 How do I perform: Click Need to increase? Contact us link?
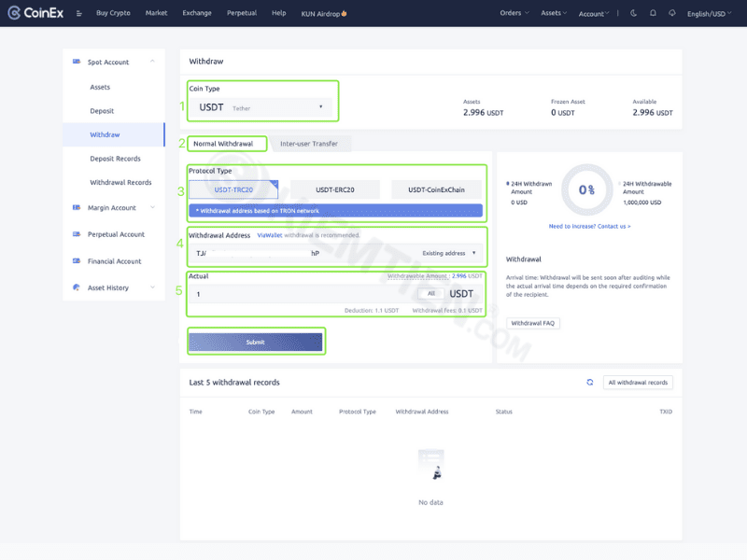tap(589, 226)
